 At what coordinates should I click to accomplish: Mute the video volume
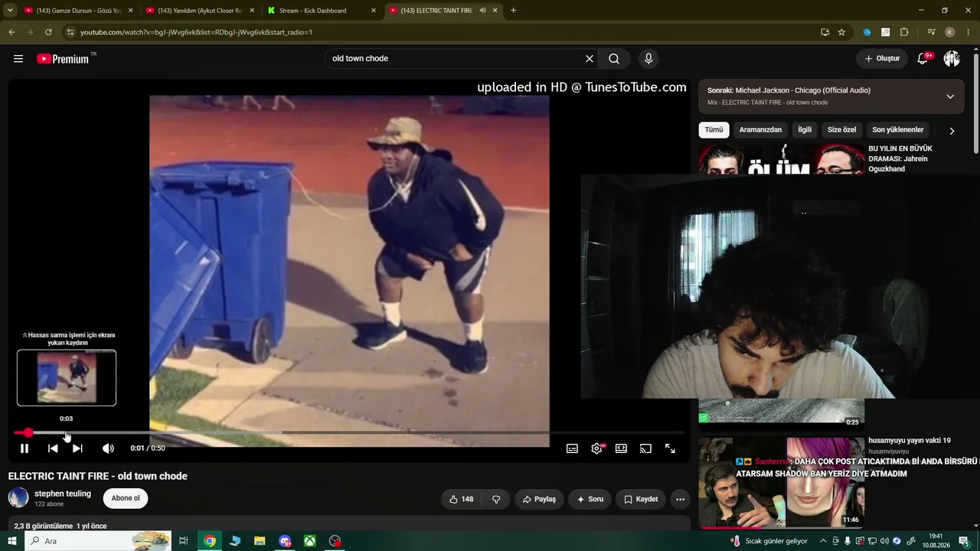point(108,448)
